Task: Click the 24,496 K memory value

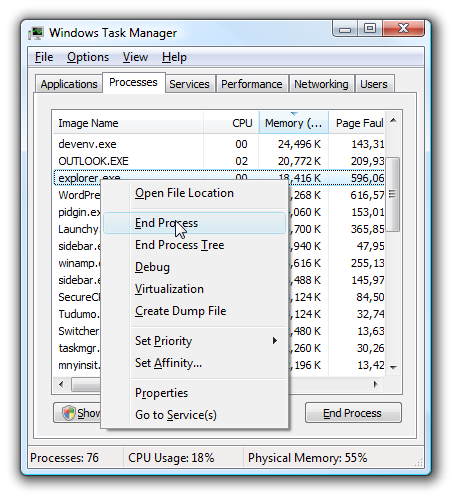Action: [x=299, y=144]
